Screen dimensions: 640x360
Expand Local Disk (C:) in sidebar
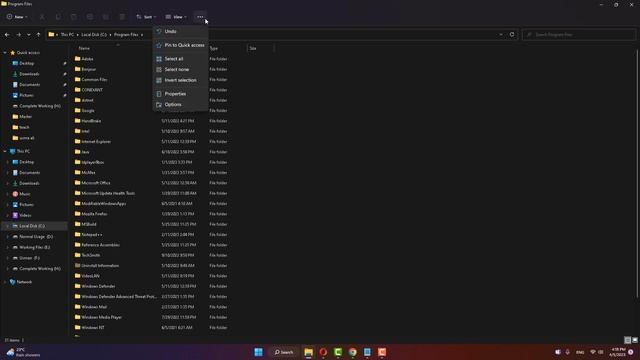click(7, 226)
